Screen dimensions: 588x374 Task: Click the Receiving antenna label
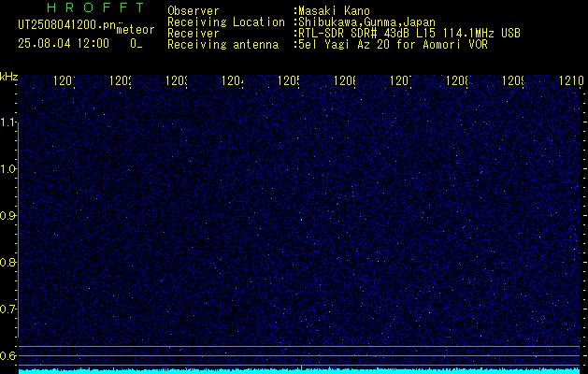click(222, 45)
